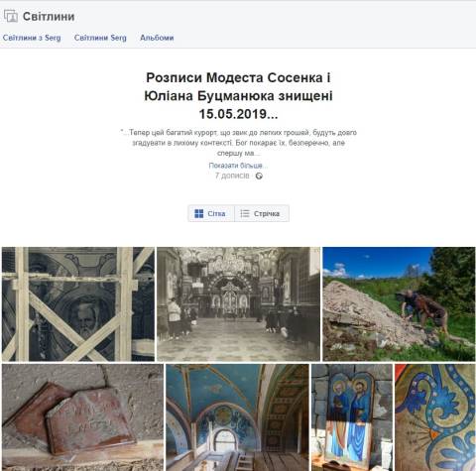Screen dimensions: 476x471
Task: Open the blue vaulted ceiling photo
Action: (x=237, y=417)
